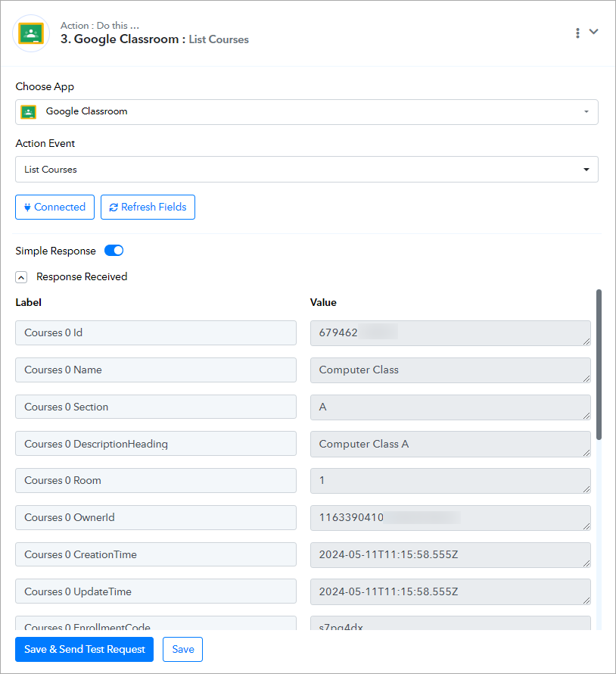Click the value field showing Computer Class
Viewport: 616px width, 674px height.
450,370
